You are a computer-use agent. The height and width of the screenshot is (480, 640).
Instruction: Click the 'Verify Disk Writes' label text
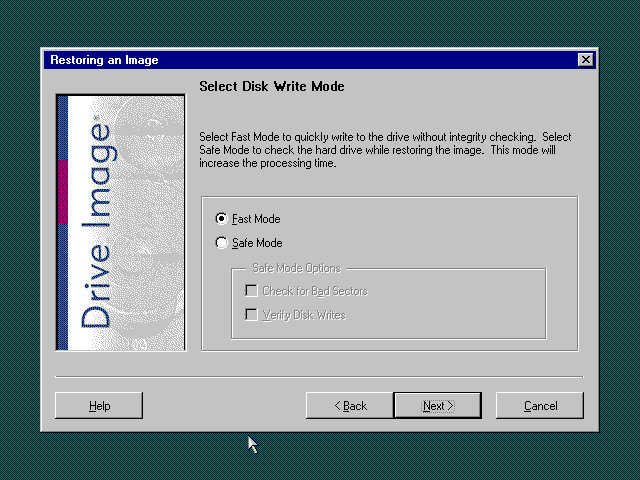tap(304, 315)
